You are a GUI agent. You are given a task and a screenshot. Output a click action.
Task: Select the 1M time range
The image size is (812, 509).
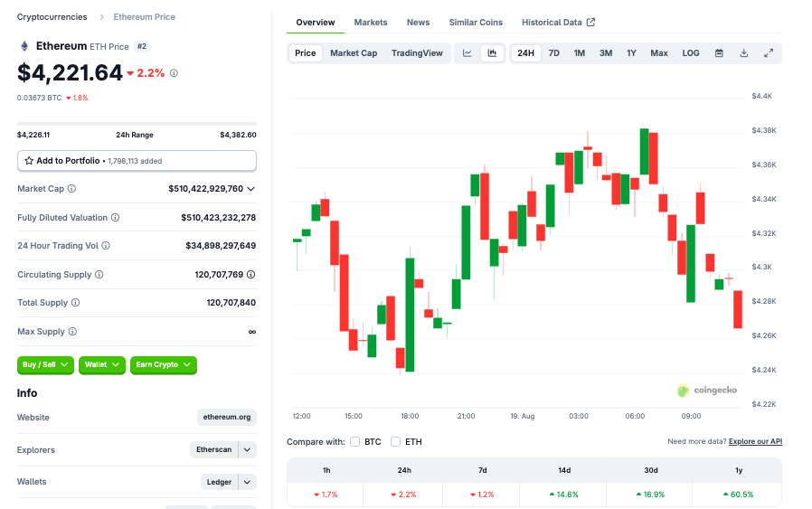pos(580,52)
